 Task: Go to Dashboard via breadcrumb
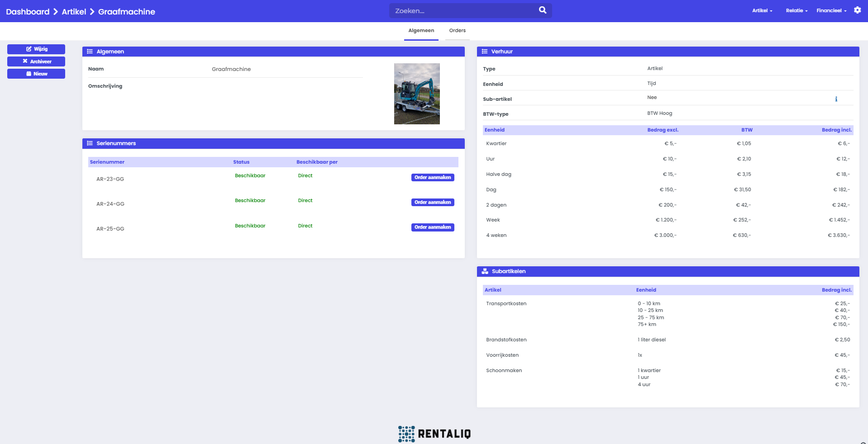click(x=28, y=12)
